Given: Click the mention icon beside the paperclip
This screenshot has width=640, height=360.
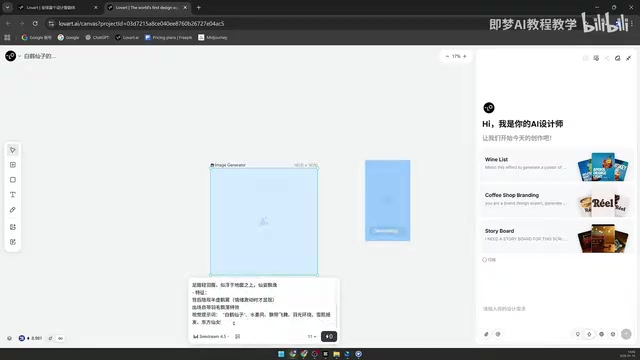Looking at the screenshot, I should pos(498,334).
